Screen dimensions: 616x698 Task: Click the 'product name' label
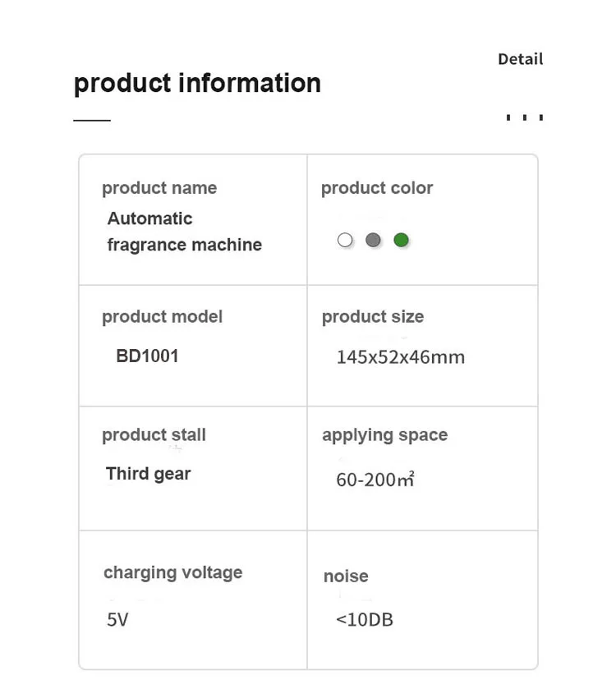pos(159,188)
